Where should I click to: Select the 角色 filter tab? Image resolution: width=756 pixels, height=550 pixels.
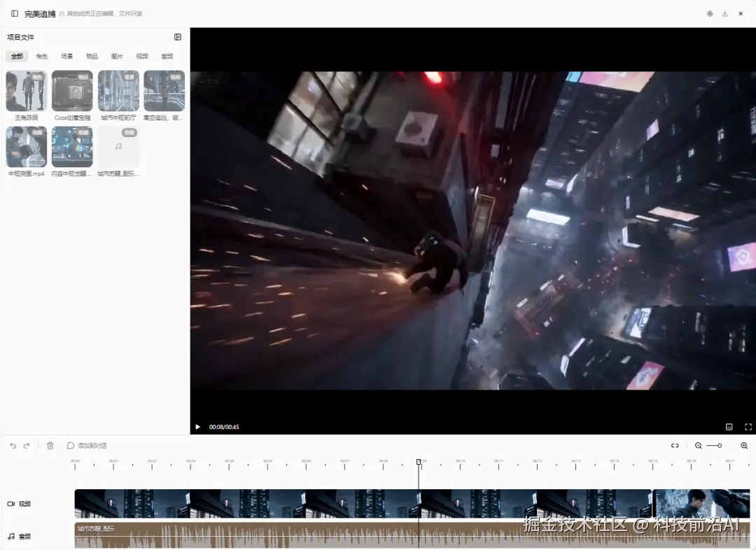[x=42, y=57]
